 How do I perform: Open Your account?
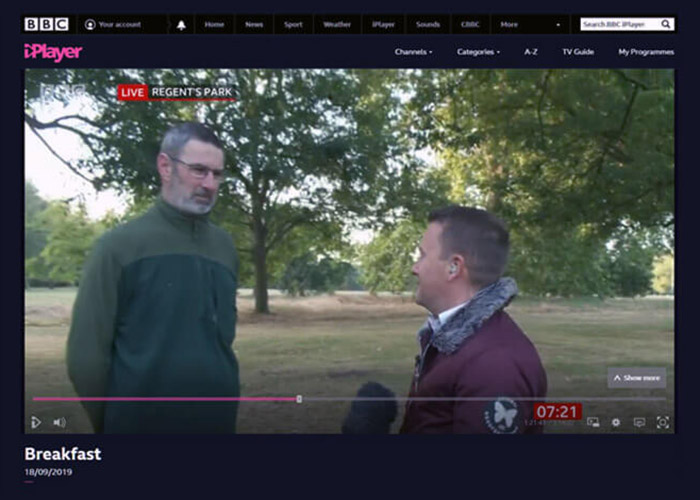(113, 25)
